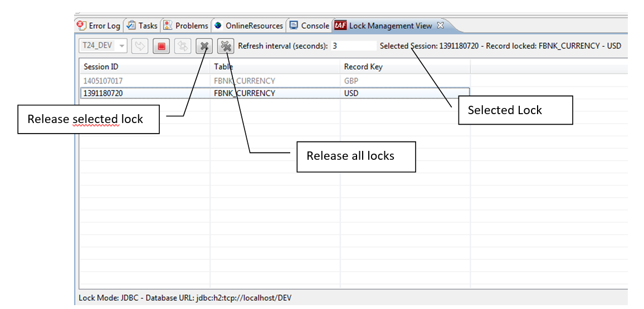This screenshot has width=644, height=309.
Task: Click the grayed-out connect arrow icon
Action: [140, 47]
